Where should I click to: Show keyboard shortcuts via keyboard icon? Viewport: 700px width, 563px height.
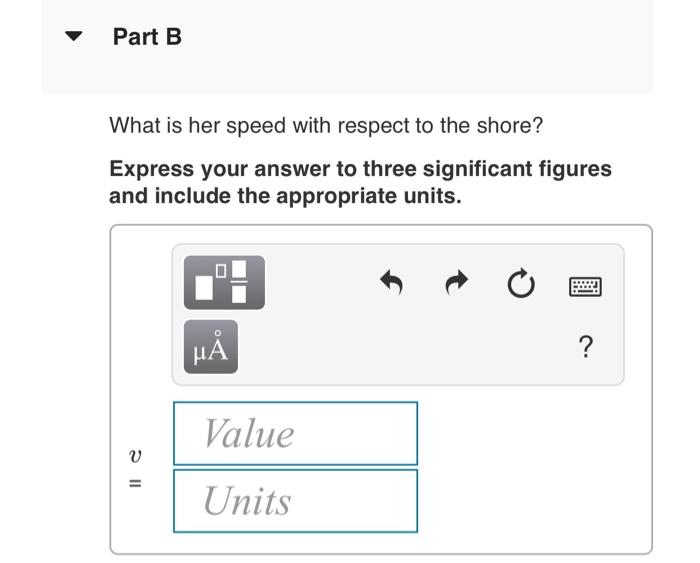(x=585, y=287)
